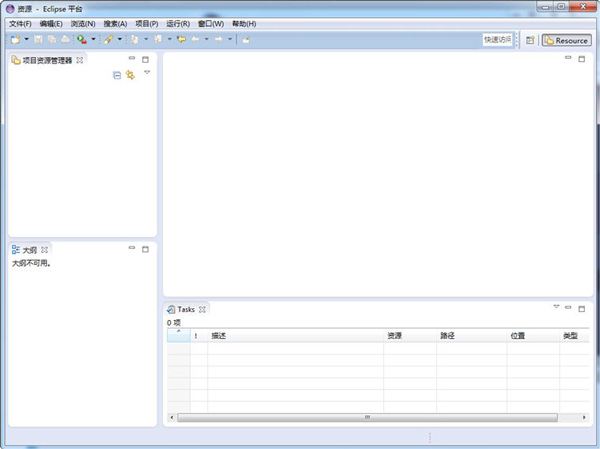Maximize the 大纲 outline panel
This screenshot has width=600, height=449.
pyautogui.click(x=145, y=248)
